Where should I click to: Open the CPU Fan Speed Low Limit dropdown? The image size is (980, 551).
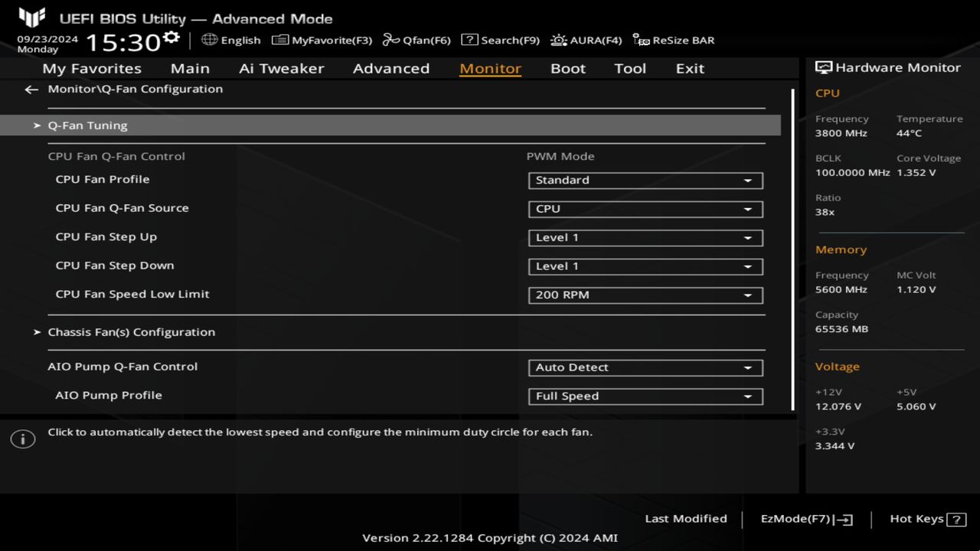(645, 295)
